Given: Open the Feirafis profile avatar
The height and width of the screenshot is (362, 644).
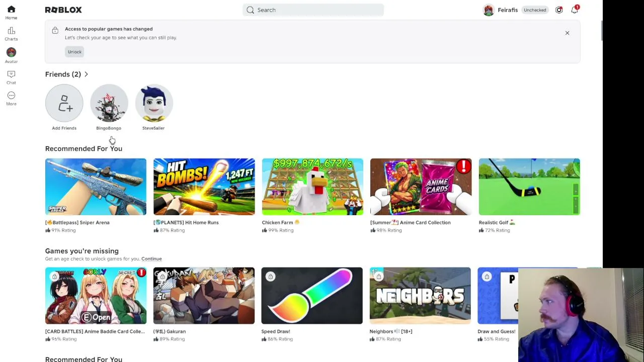Looking at the screenshot, I should click(x=488, y=10).
